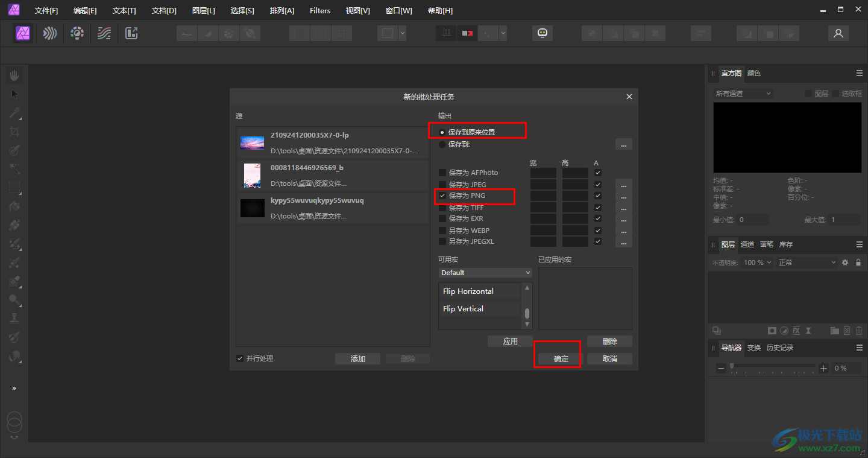Select the Hand view tool
The width and height of the screenshot is (868, 458).
point(14,75)
